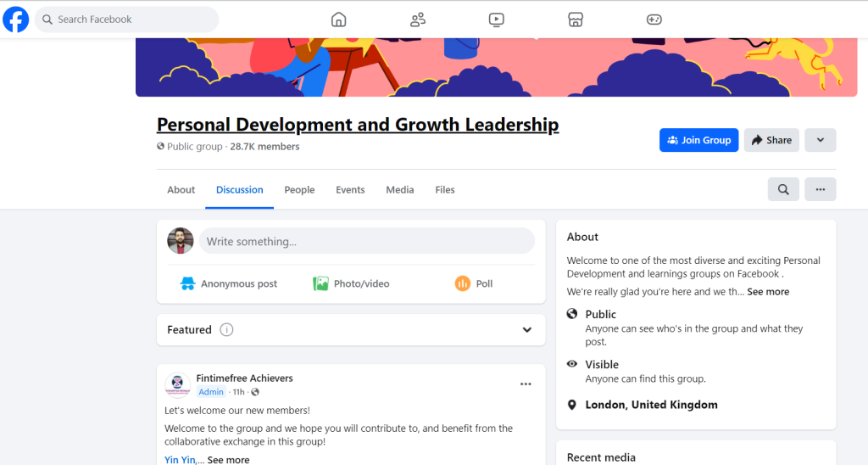
Task: Expand the Featured section chevron
Action: point(527,330)
